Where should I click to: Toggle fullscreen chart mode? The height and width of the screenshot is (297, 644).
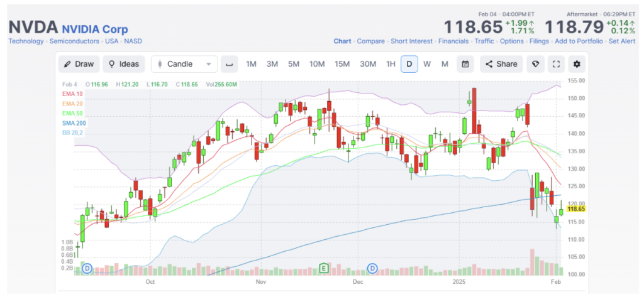coord(556,64)
